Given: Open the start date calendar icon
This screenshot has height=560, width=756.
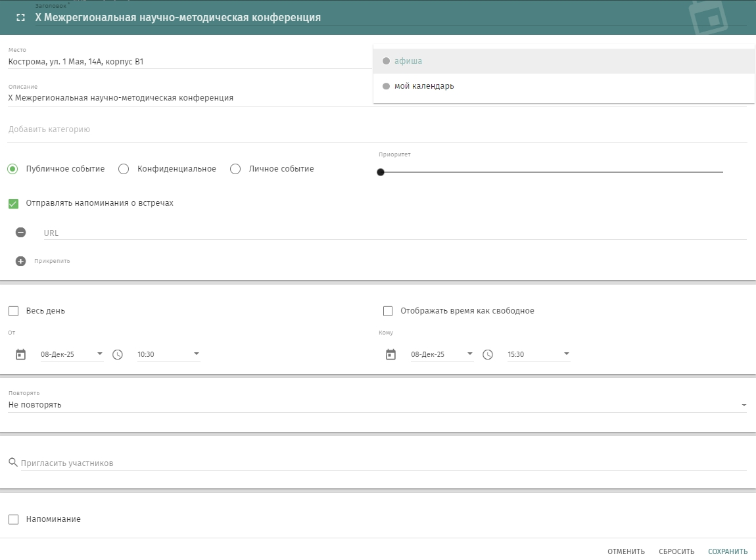Looking at the screenshot, I should click(21, 354).
